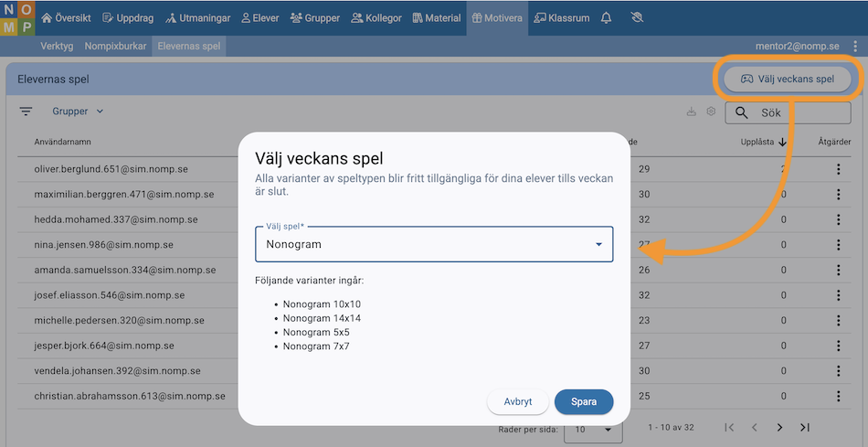Image resolution: width=868 pixels, height=447 pixels.
Task: Sort by the Upplåsta column arrow
Action: [783, 142]
